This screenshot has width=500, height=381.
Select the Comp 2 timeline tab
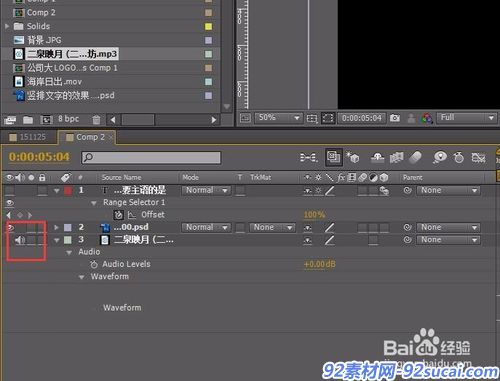pyautogui.click(x=86, y=137)
